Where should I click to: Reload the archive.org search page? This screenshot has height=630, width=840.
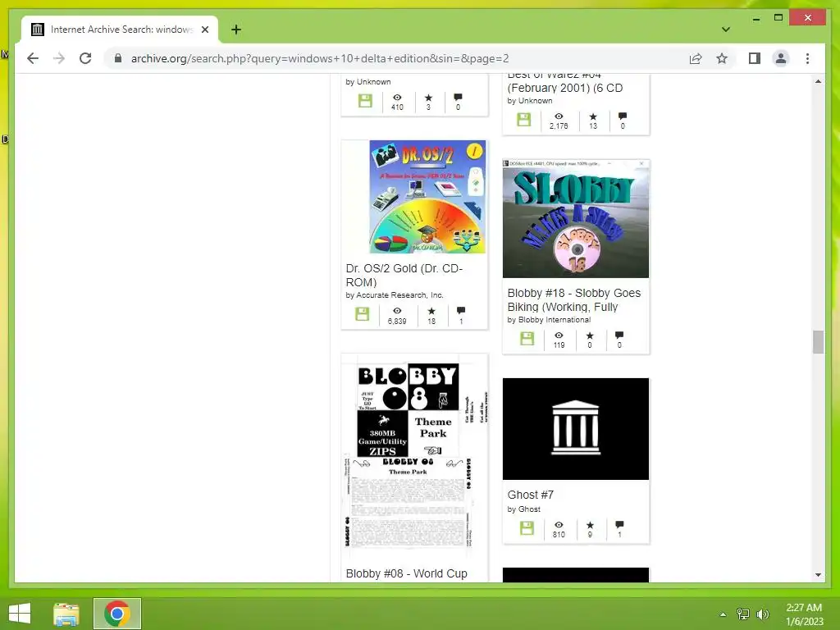pos(85,58)
